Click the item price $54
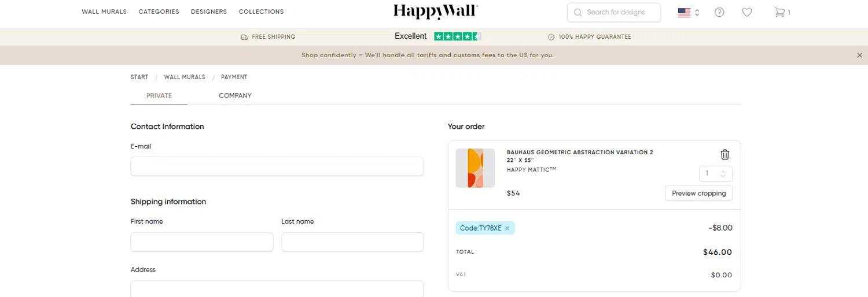868x297 pixels. coord(513,194)
